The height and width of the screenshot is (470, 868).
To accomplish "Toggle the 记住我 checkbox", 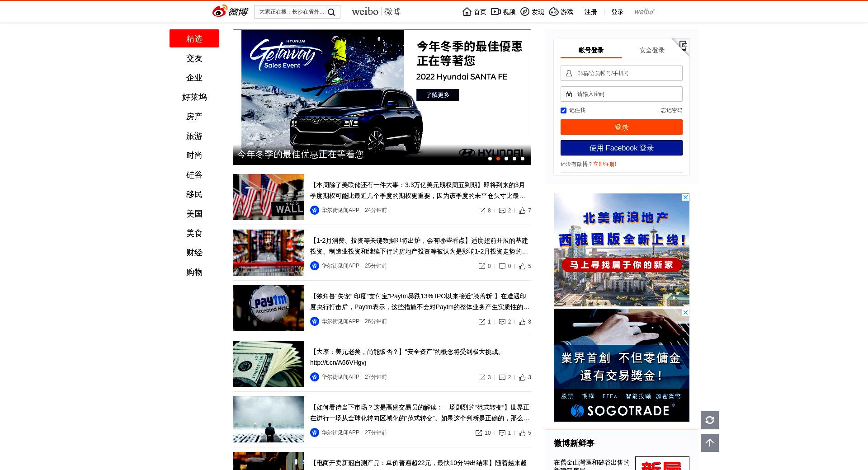I will click(563, 110).
